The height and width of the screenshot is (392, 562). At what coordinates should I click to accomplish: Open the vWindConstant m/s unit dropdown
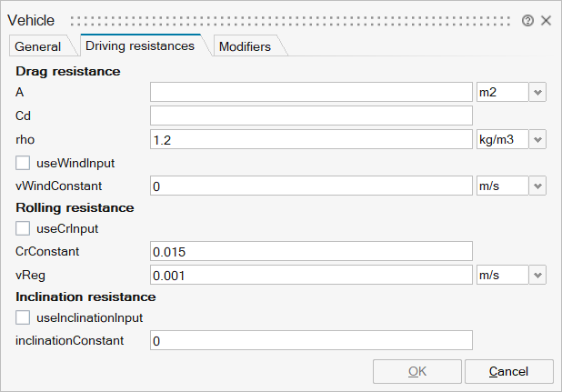537,186
